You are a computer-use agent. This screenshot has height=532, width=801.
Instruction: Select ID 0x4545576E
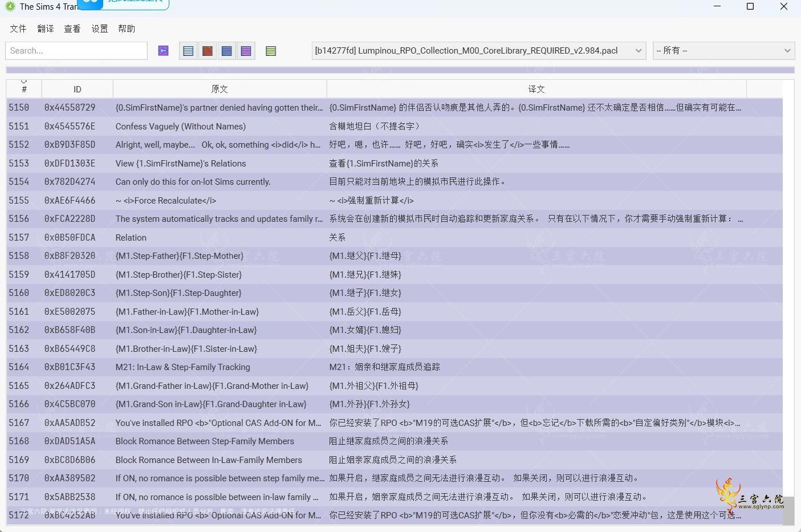pos(70,126)
